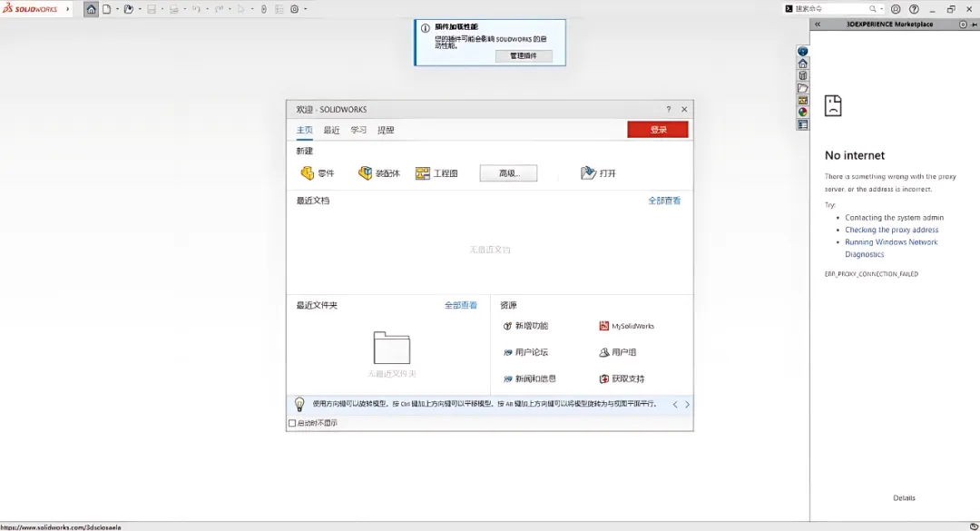This screenshot has width=980, height=531.
Task: Open the 用户论坛 resource link
Action: 525,352
